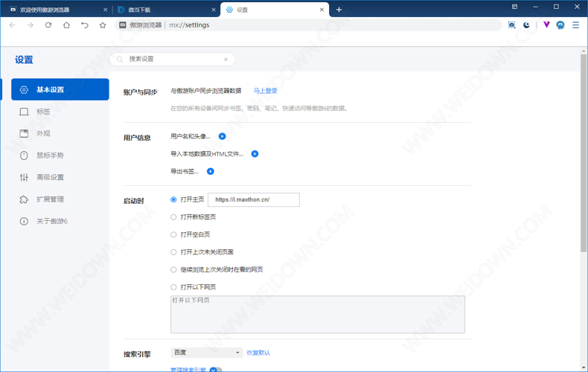
Task: Click the address bar mx://settings
Action: coord(307,25)
